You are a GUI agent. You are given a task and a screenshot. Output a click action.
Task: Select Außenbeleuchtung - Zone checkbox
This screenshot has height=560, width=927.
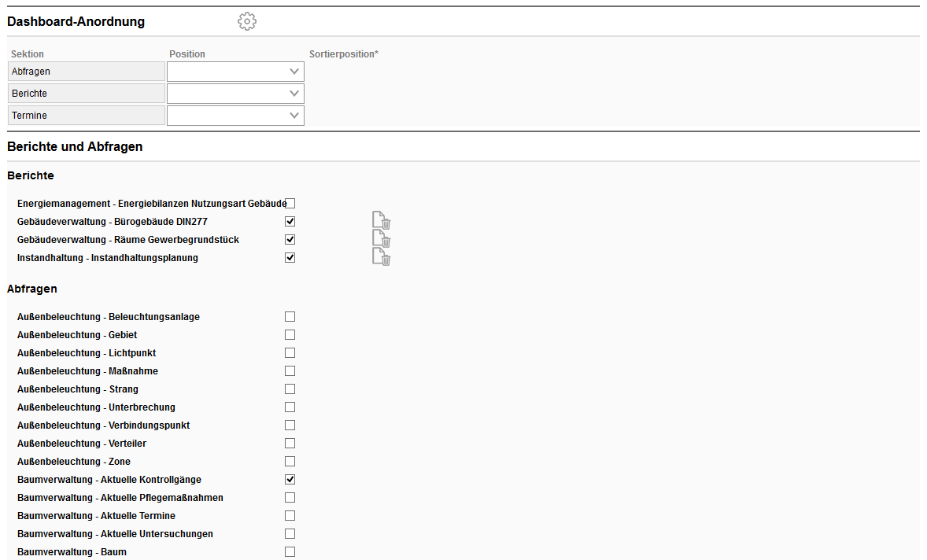(x=290, y=462)
